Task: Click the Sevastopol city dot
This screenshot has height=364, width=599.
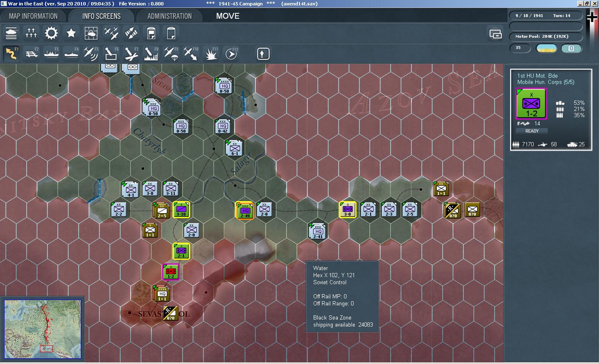Action: pos(130,312)
